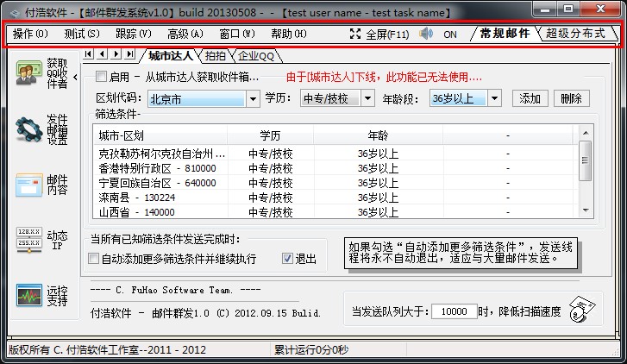The height and width of the screenshot is (364, 627).
Task: Select the 城市达人 tab
Action: tap(171, 56)
